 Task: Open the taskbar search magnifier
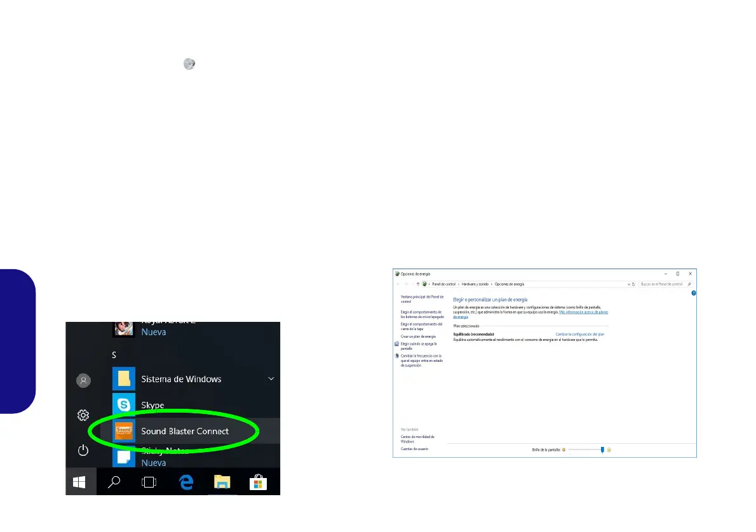[x=114, y=481]
